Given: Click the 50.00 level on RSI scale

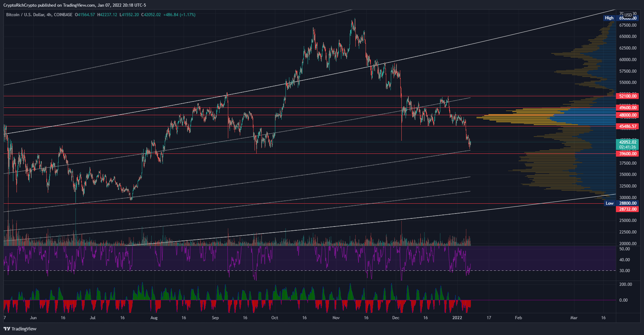Looking at the screenshot, I should [625, 249].
